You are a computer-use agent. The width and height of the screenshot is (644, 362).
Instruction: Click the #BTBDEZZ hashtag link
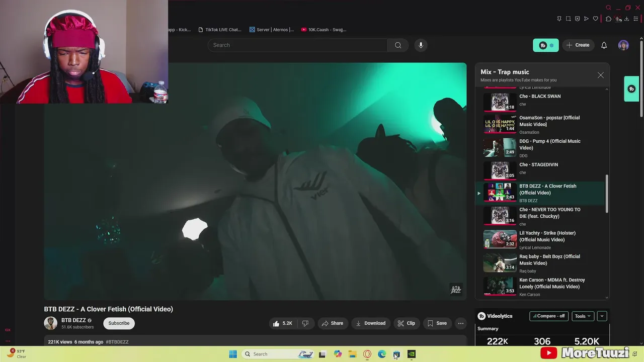coord(117,342)
